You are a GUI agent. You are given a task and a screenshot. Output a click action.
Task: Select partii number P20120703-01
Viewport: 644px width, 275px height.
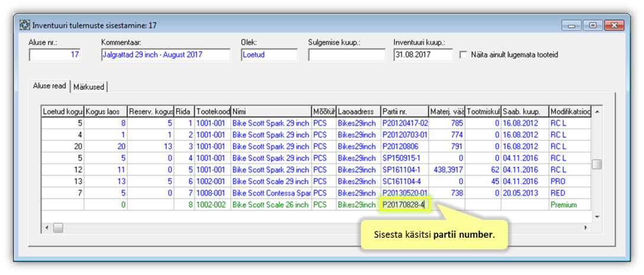404,134
